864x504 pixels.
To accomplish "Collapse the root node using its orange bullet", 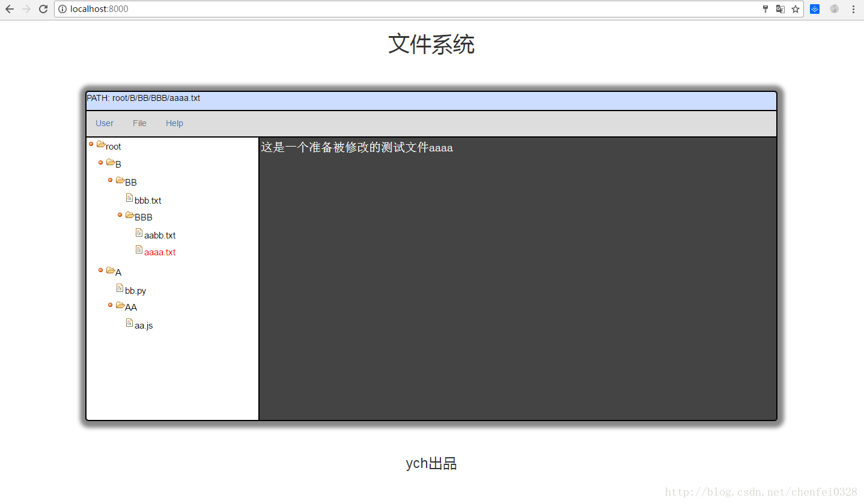I will point(91,144).
